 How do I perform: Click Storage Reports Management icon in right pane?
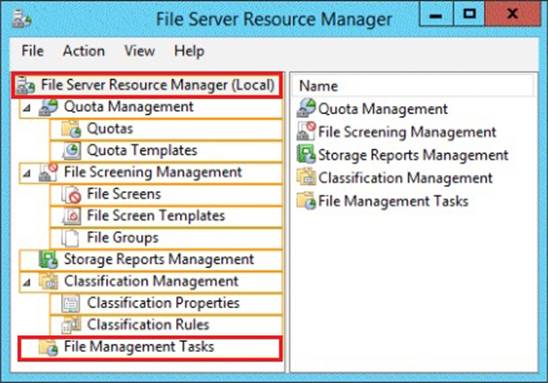point(306,154)
